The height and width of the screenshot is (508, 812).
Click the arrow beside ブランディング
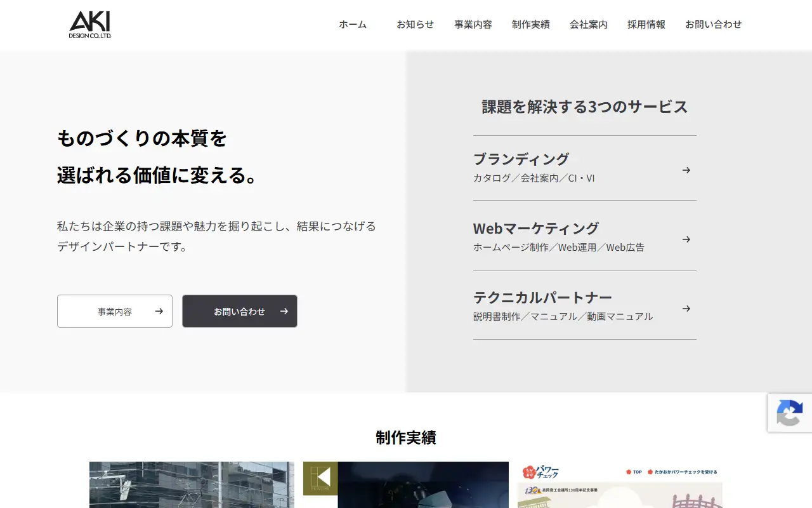point(686,170)
